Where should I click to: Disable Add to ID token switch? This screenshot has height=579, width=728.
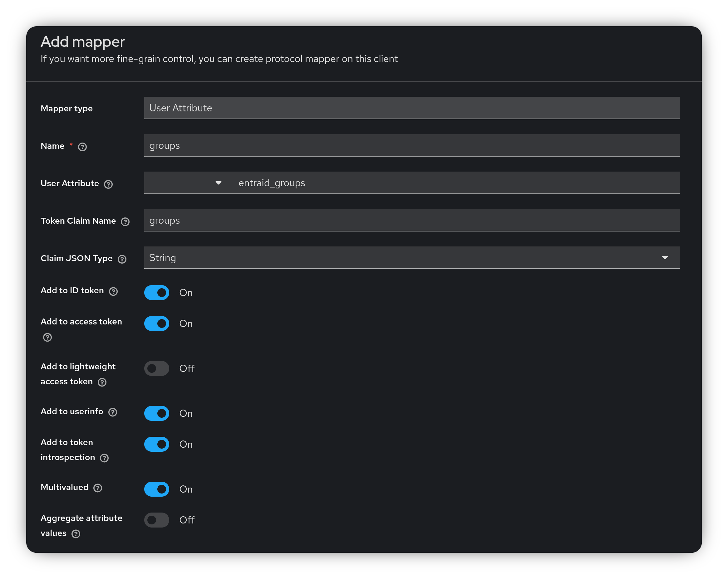pos(157,293)
